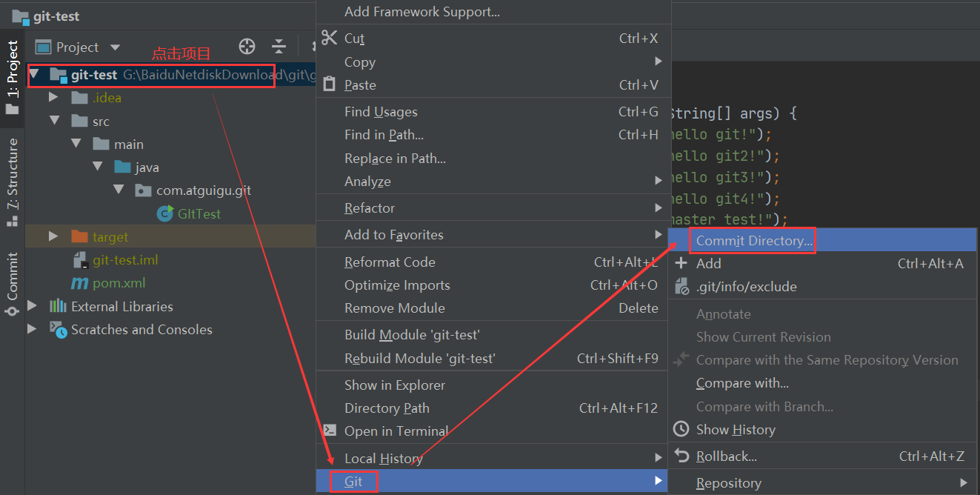Collapse the git-test root node arrow
This screenshot has height=495, width=980.
pyautogui.click(x=34, y=74)
